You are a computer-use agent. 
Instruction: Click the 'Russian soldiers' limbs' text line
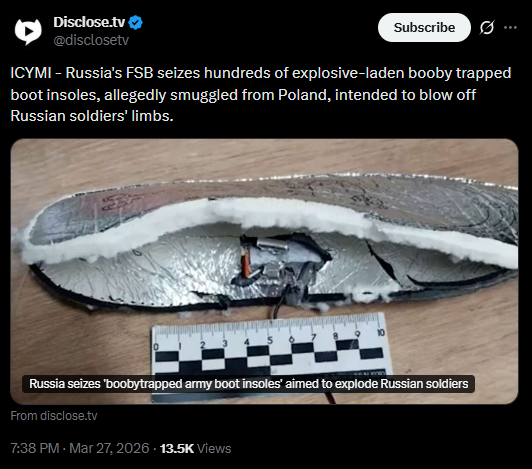(92, 116)
